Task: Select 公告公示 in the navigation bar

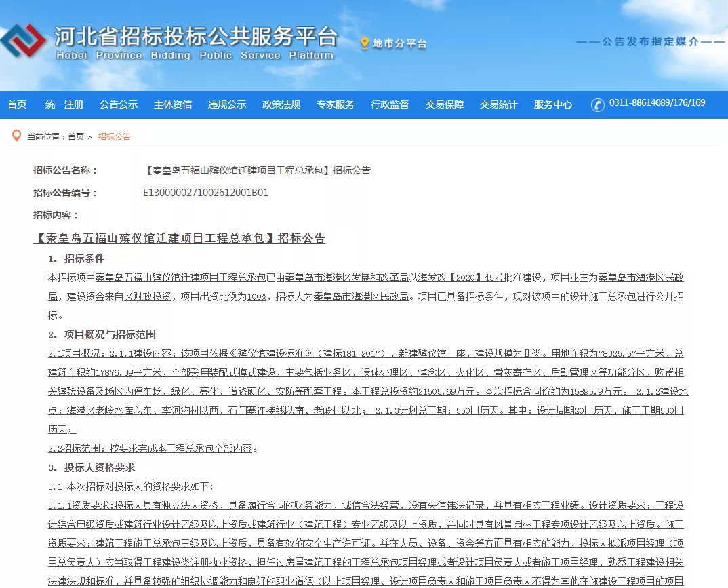Action: tap(119, 104)
